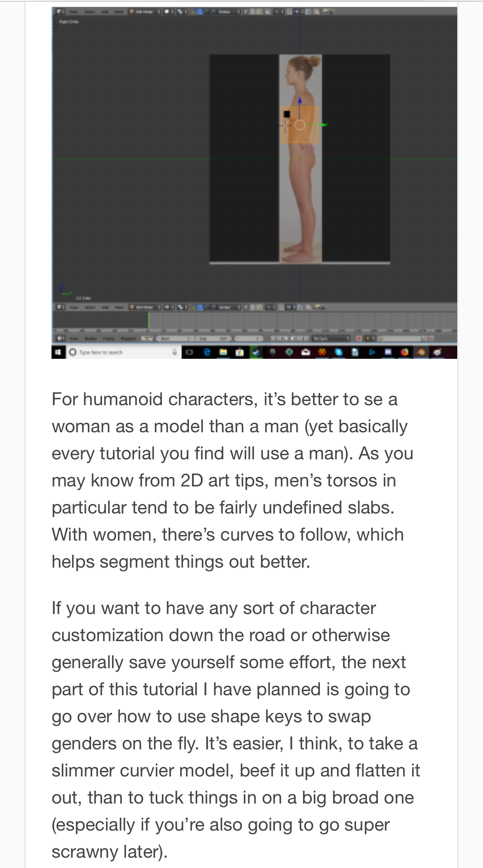Click the red record keyframe button in the timeline
Viewport: 483px width, 868px height.
click(x=359, y=339)
